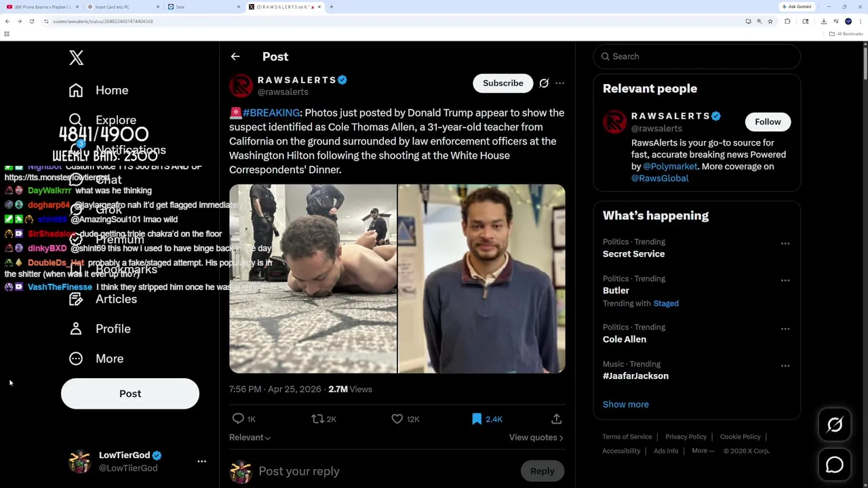Open the post's three-dot more menu
Viewport: 868px width, 488px height.
pos(559,83)
